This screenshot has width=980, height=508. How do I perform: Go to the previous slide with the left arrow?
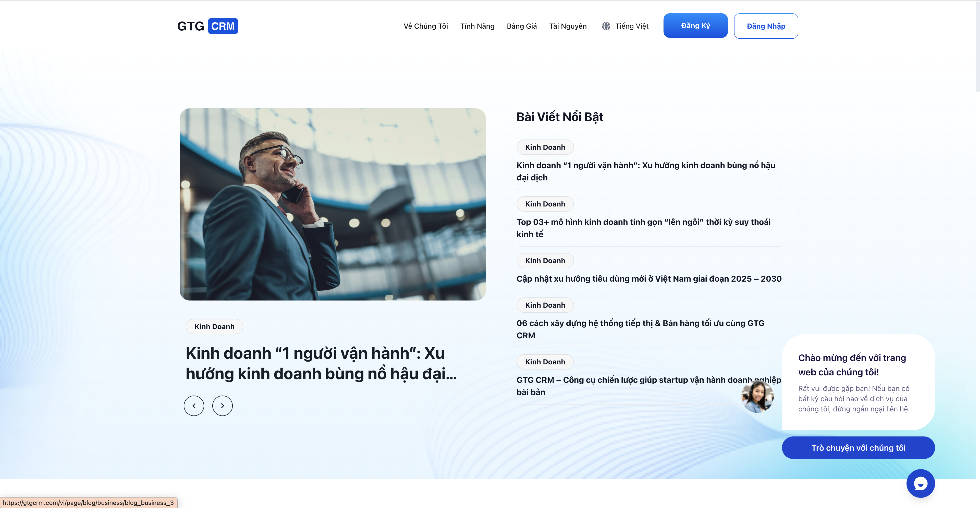pyautogui.click(x=194, y=406)
